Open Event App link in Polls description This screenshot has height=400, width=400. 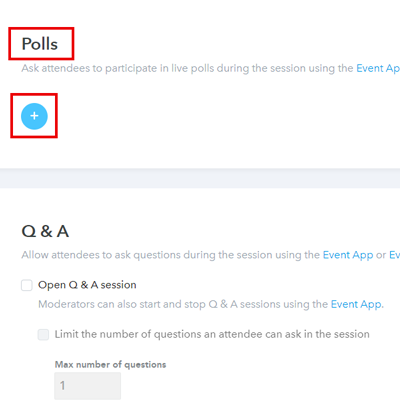click(378, 68)
